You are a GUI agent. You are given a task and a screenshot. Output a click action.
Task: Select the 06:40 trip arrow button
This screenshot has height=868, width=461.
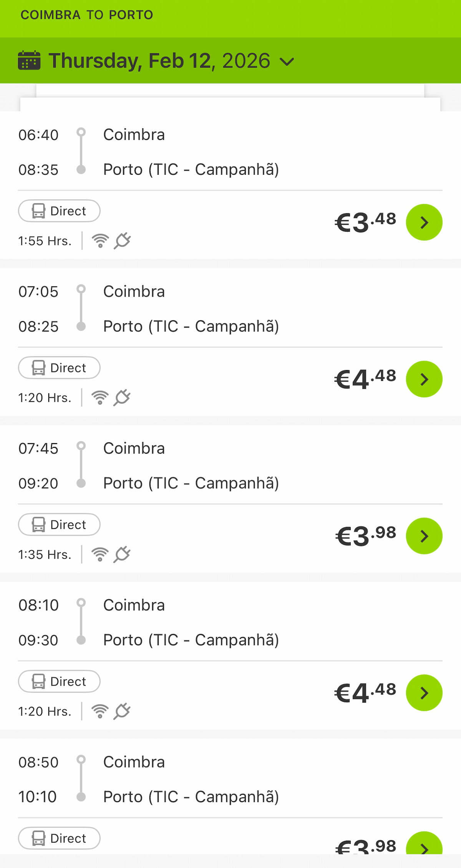click(424, 222)
